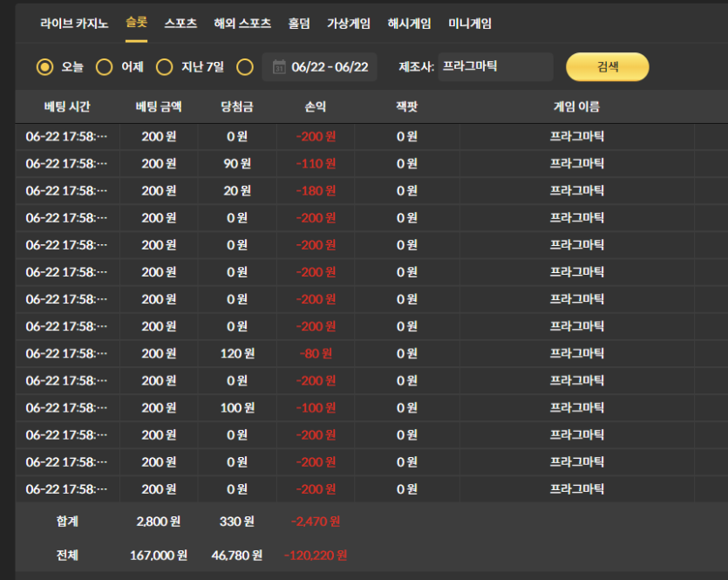Open the 06/22 - 06/22 date range picker
Image resolution: width=728 pixels, height=580 pixels.
click(319, 67)
